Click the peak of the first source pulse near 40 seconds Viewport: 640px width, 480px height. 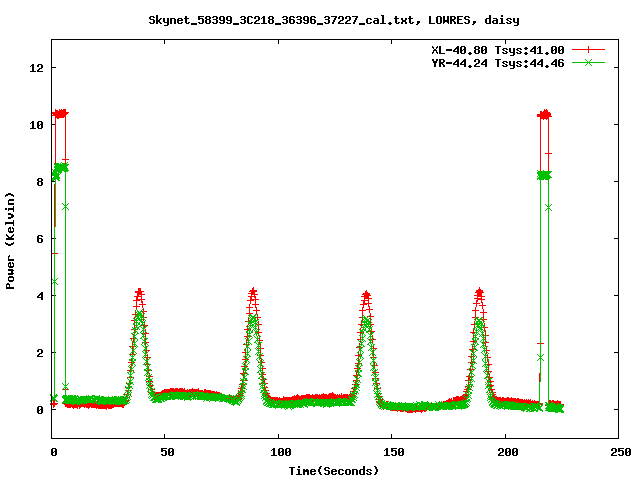(140, 292)
